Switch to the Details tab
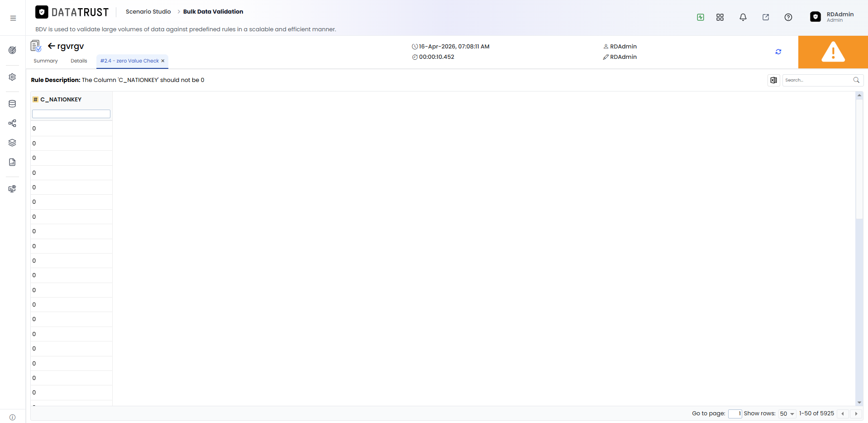The width and height of the screenshot is (868, 423). tap(79, 61)
